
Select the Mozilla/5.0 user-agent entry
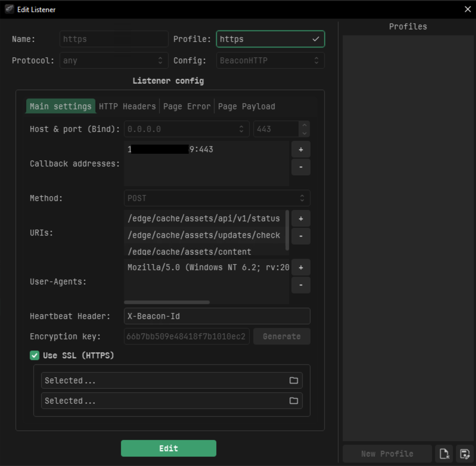click(207, 267)
